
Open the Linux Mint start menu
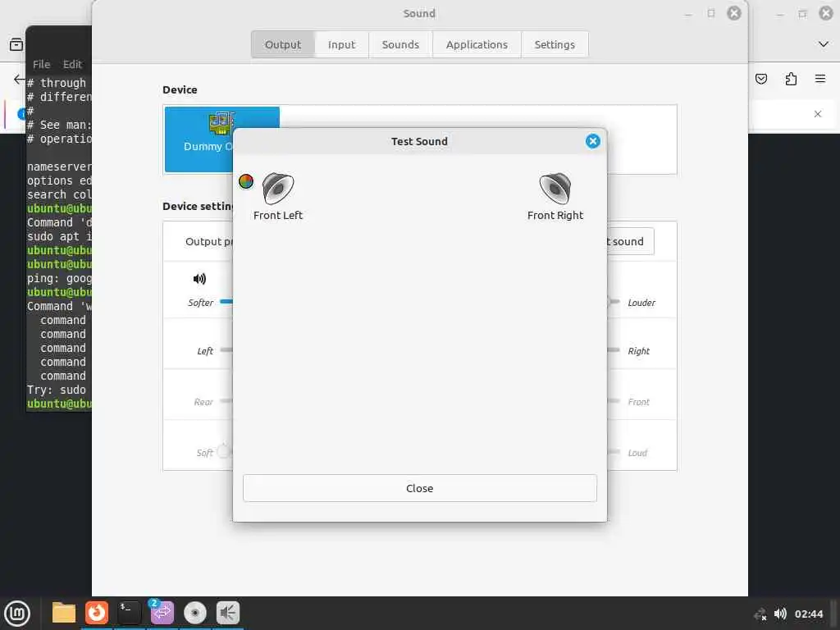coord(17,614)
